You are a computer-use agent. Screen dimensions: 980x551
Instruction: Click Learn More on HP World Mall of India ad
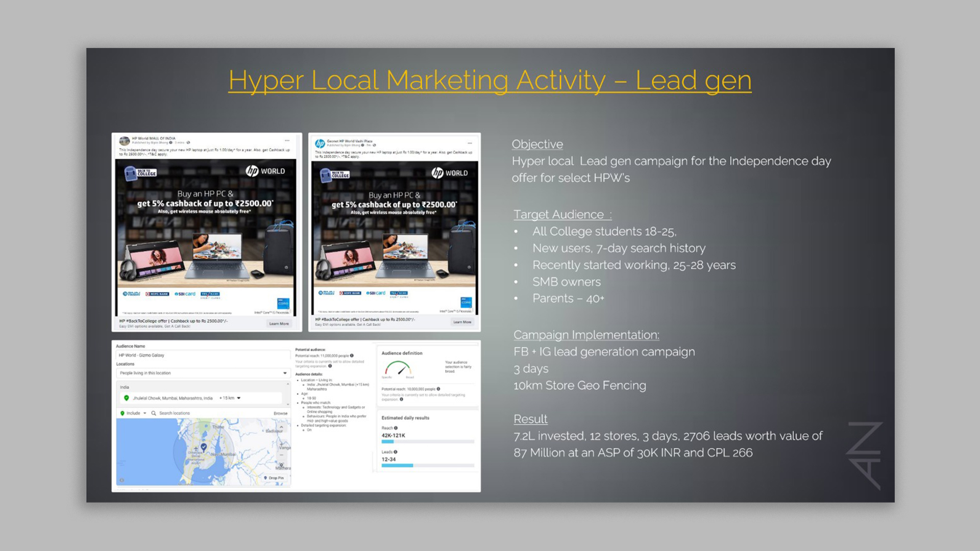tap(279, 323)
